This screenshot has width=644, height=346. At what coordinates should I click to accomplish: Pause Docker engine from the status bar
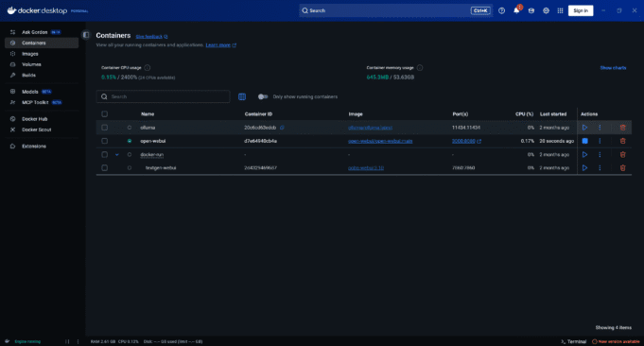[67, 341]
